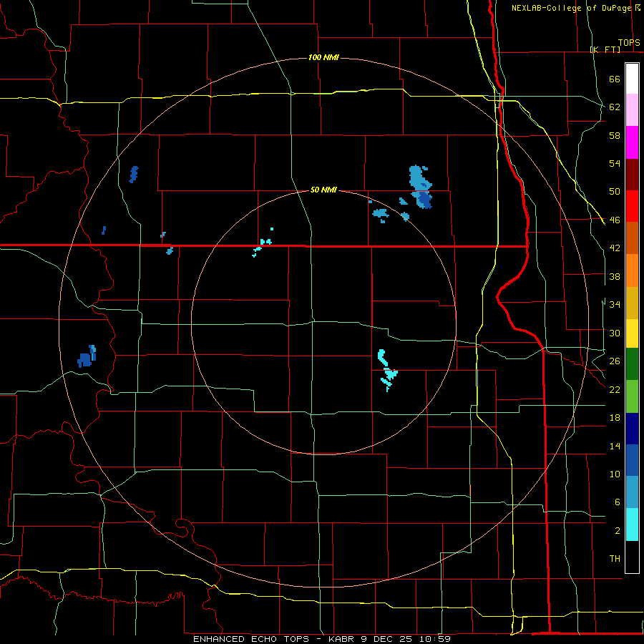Select the steel blue 14 kft legend band
The width and height of the screenshot is (644, 644).
[632, 492]
